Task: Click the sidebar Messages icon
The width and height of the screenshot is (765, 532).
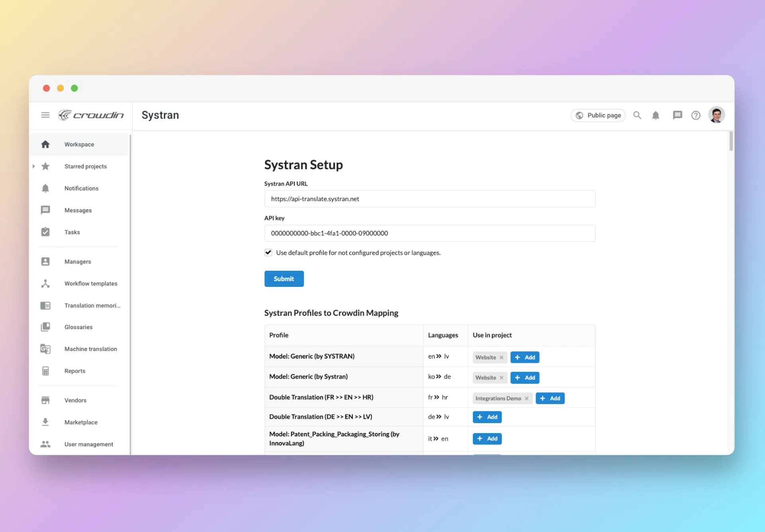Action: click(x=45, y=210)
